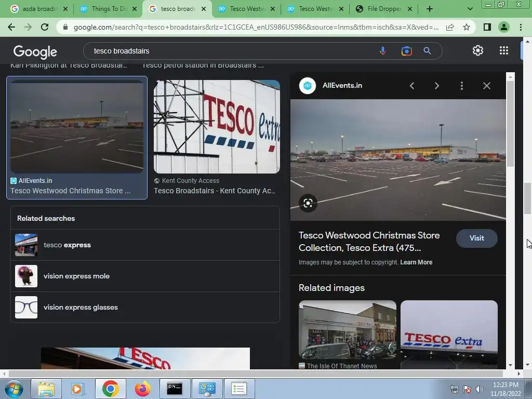Select related search vision express mole
The height and width of the screenshot is (399, 532).
145,276
